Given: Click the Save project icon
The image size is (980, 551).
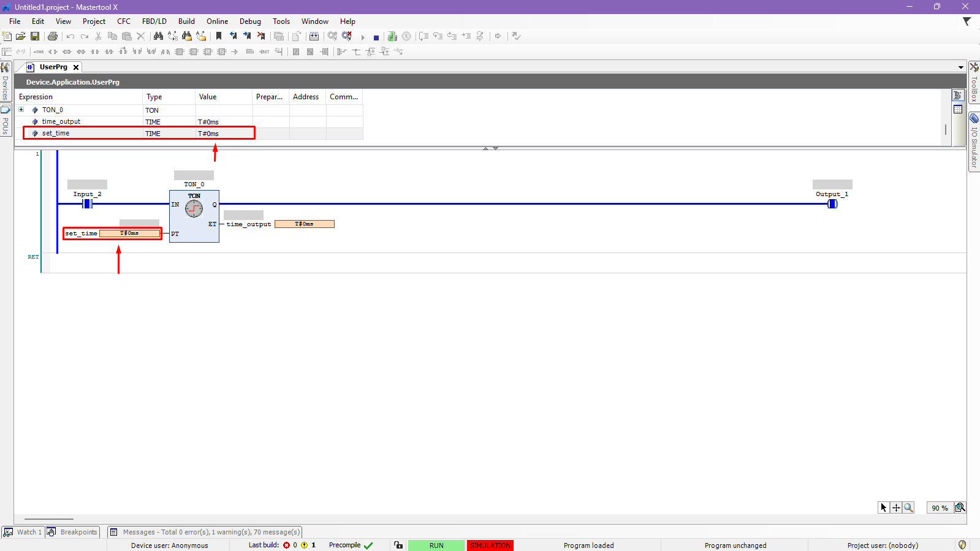Looking at the screenshot, I should (35, 37).
